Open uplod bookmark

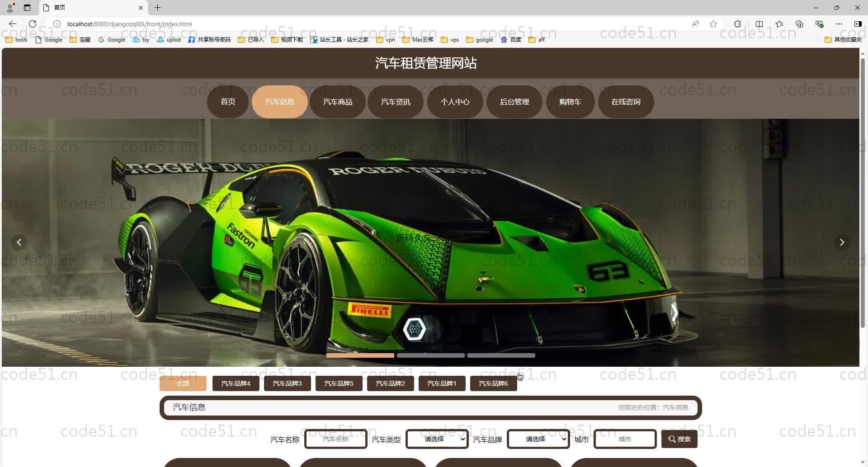(169, 40)
